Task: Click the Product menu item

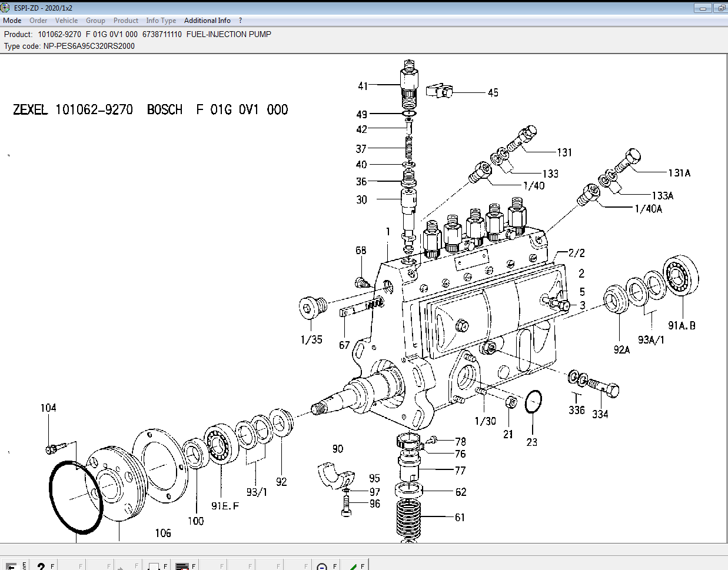Action: pos(126,21)
